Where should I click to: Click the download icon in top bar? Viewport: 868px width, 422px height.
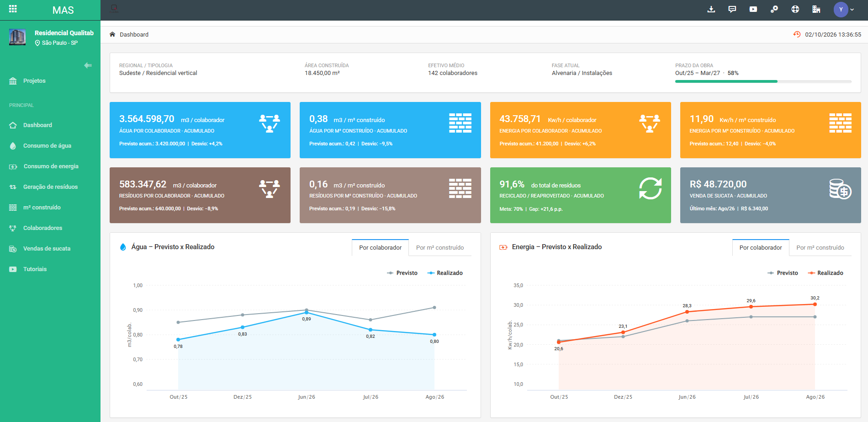[711, 9]
